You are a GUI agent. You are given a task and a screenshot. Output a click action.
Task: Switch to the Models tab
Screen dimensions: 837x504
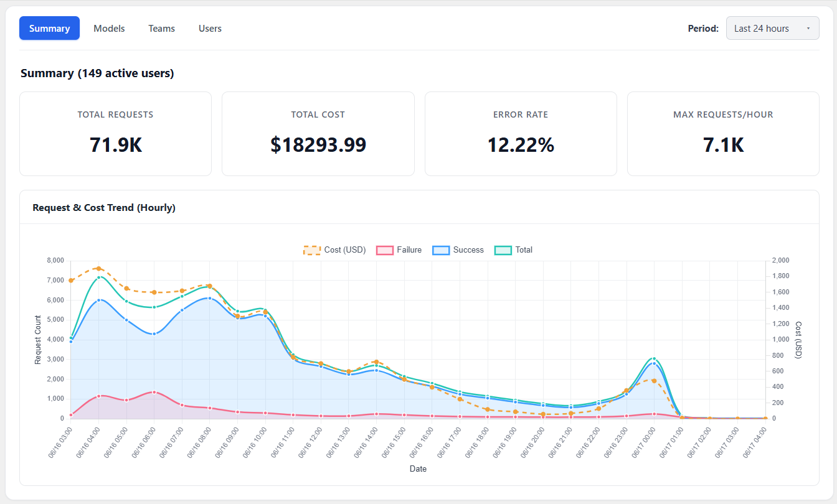[109, 28]
